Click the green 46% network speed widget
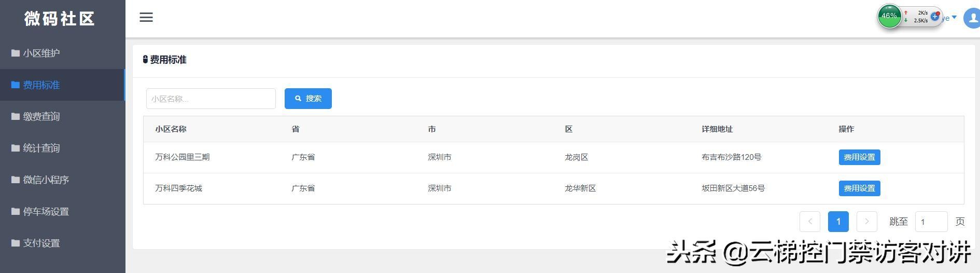This screenshot has height=273, width=980. click(890, 17)
